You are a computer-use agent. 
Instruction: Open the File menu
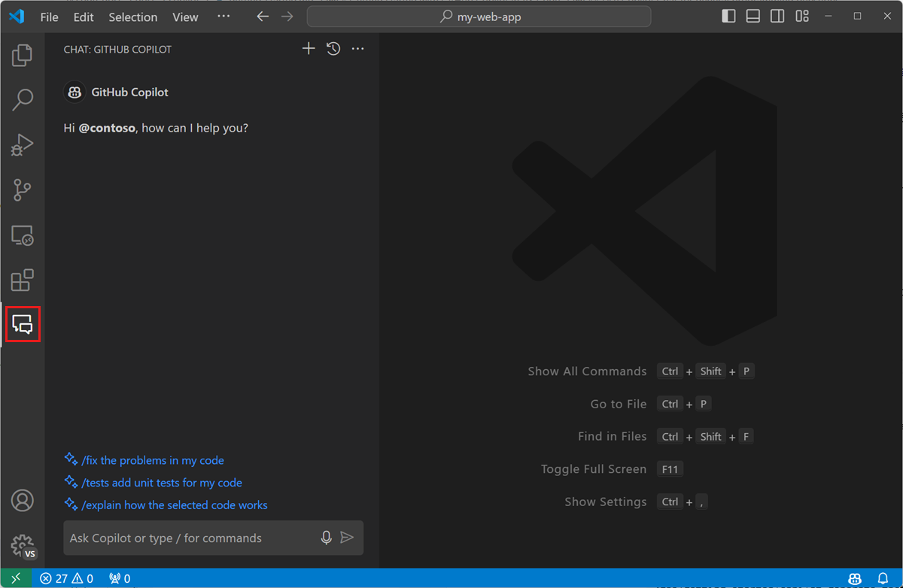[x=48, y=17]
